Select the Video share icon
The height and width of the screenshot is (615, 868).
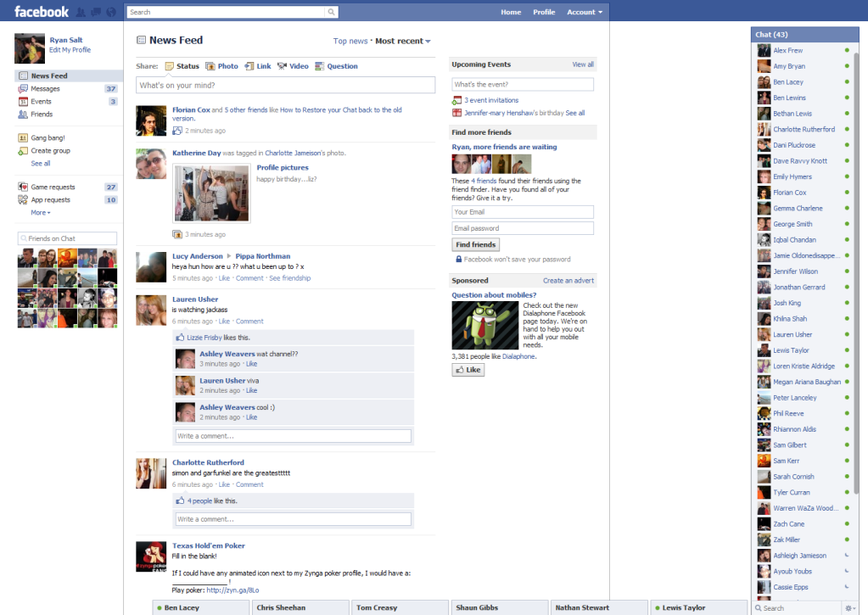coord(283,66)
